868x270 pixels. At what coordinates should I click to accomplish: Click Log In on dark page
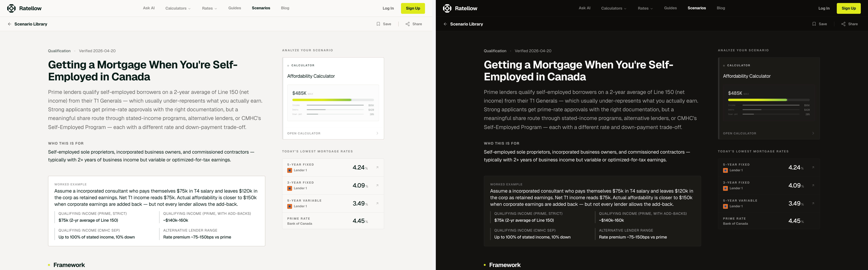[824, 8]
